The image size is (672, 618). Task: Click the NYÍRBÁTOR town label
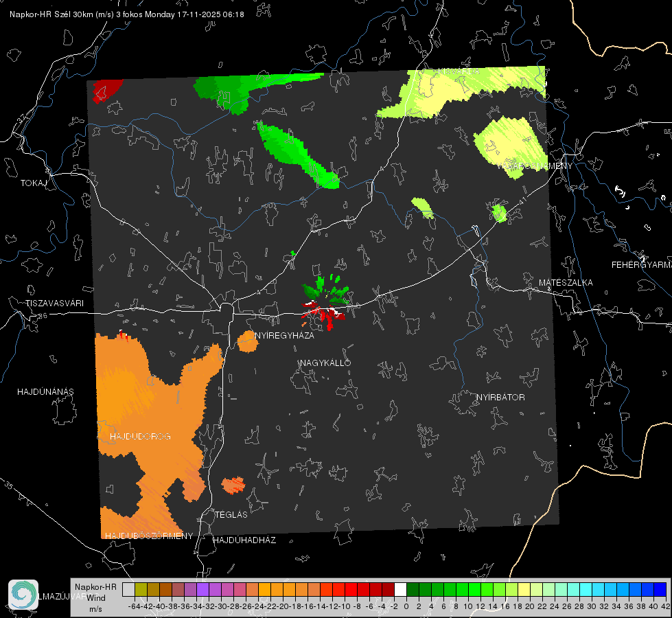click(500, 397)
